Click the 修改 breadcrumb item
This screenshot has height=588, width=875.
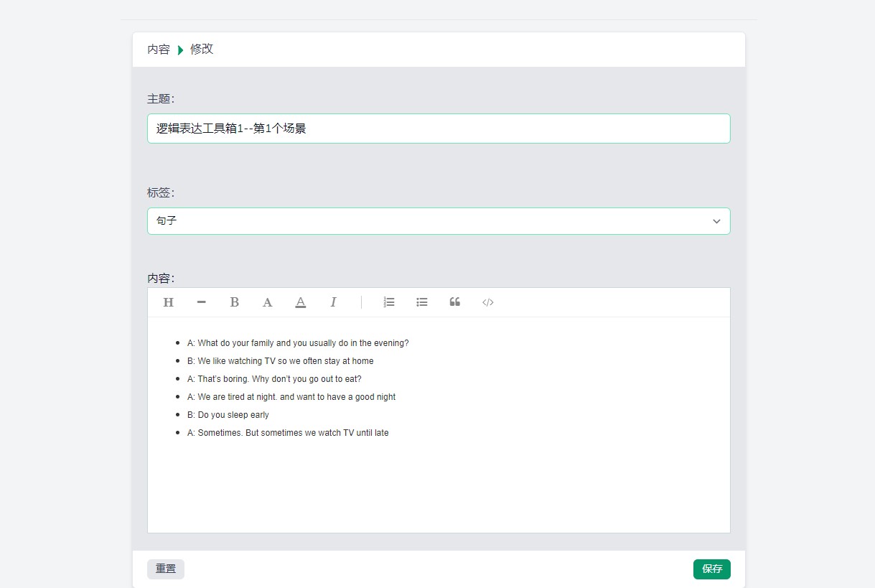(202, 50)
